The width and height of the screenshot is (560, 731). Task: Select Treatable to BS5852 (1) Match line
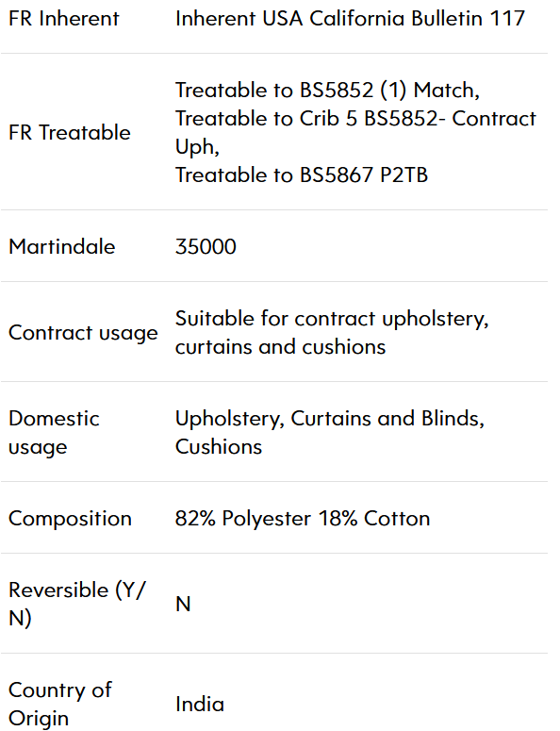click(327, 90)
